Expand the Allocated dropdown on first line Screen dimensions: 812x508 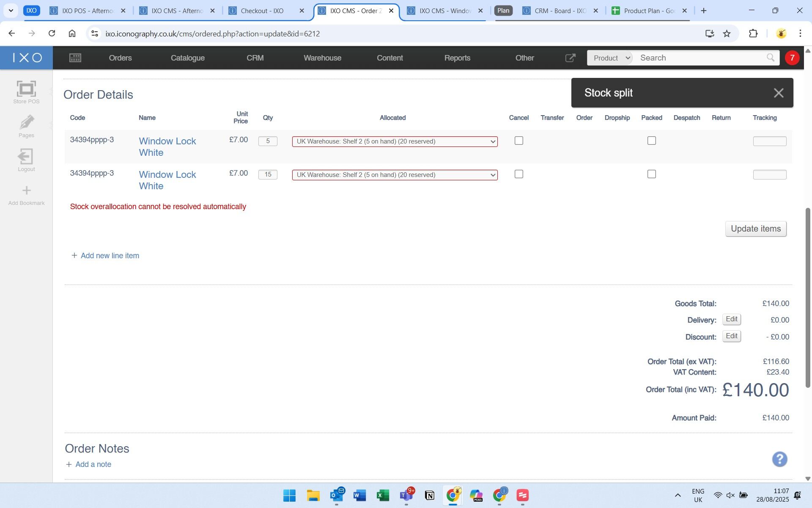[x=395, y=141]
